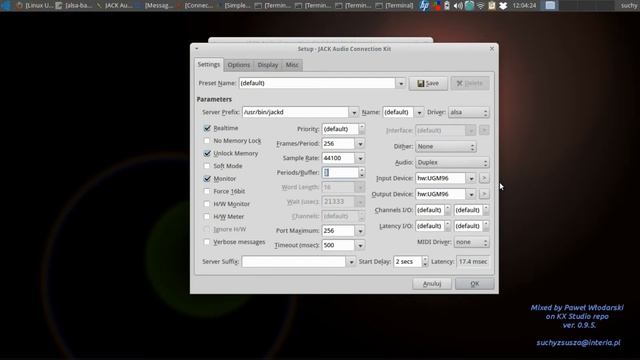
Task: Switch to the Linux U... taskbar window
Action: click(35, 6)
